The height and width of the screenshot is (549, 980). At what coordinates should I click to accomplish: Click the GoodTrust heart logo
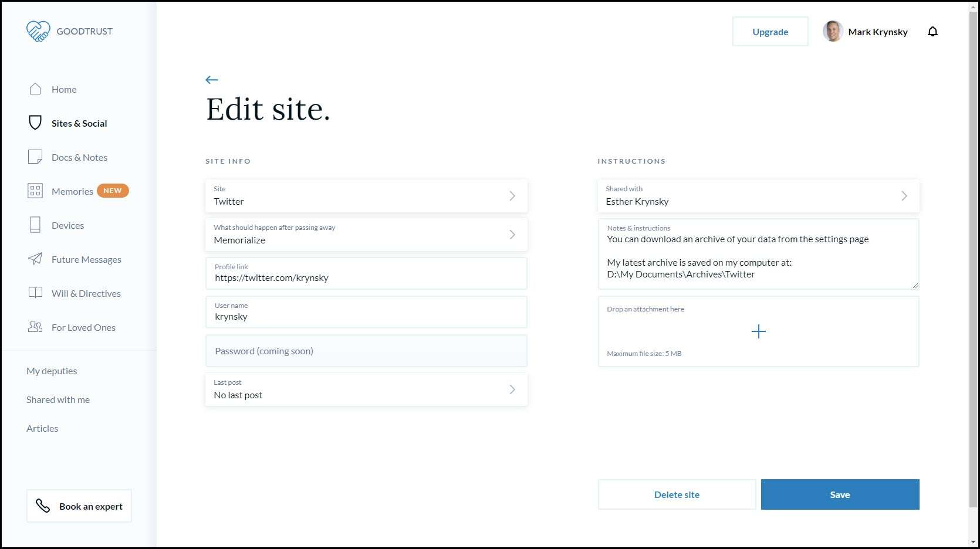(38, 31)
